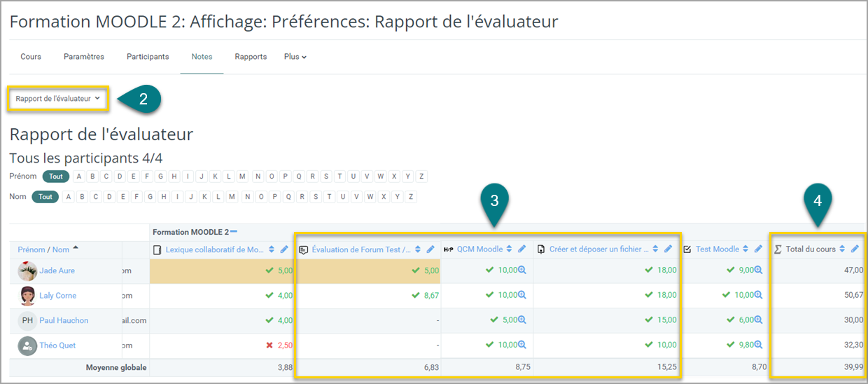This screenshot has height=384, width=868.
Task: Open Test Moodle activity link
Action: point(717,249)
